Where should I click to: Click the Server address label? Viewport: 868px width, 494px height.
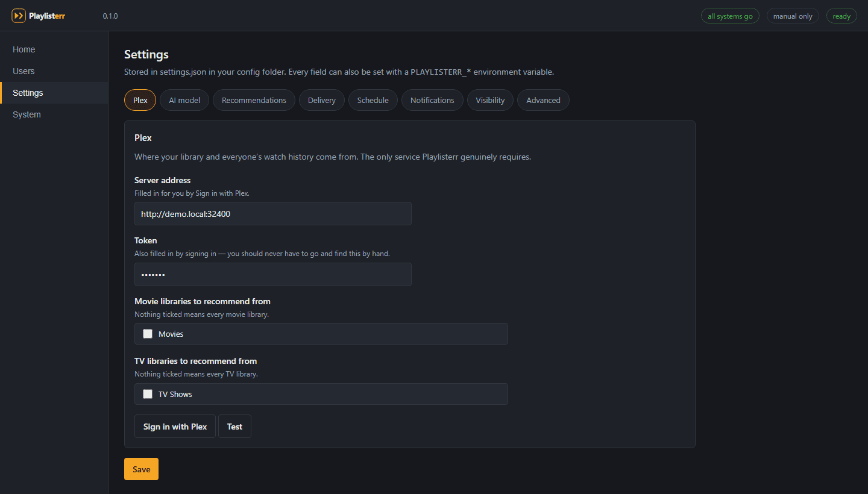(162, 180)
